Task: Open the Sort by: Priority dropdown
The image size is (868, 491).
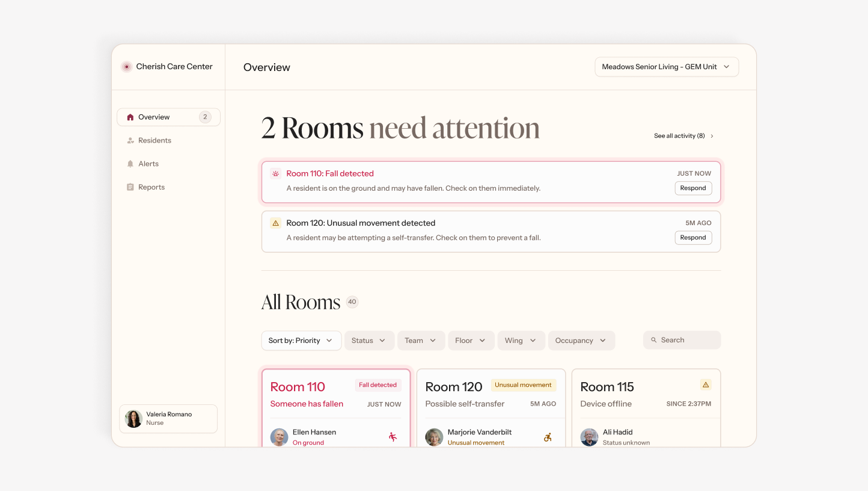Action: coord(301,341)
